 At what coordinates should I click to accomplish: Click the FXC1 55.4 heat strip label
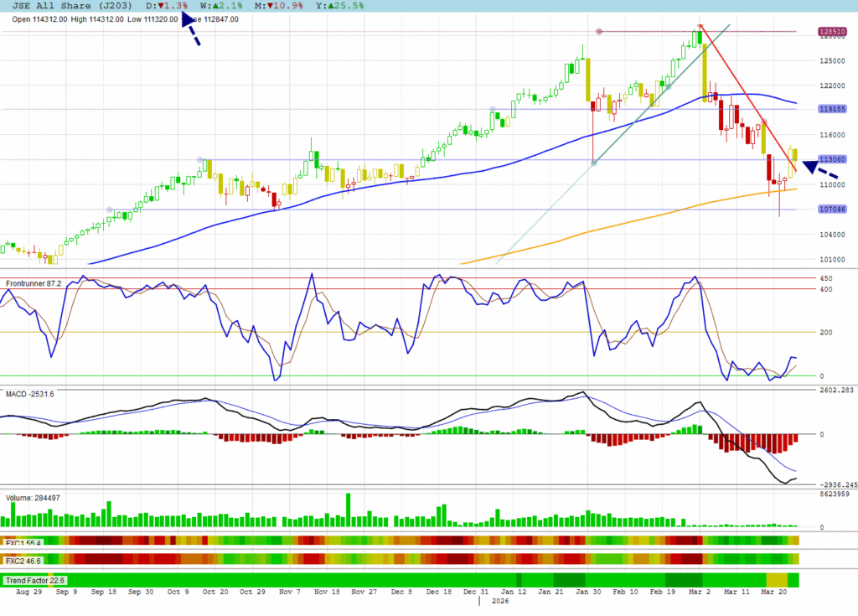pos(23,543)
